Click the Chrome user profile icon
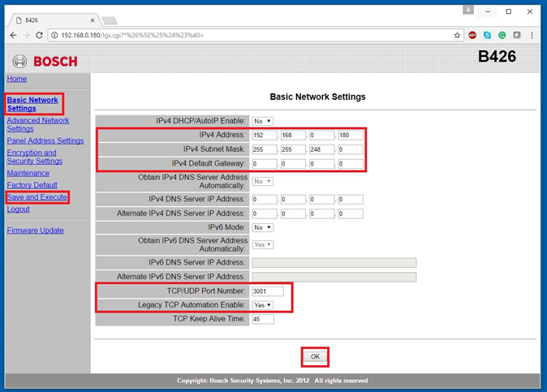The height and width of the screenshot is (392, 547). 468,10
